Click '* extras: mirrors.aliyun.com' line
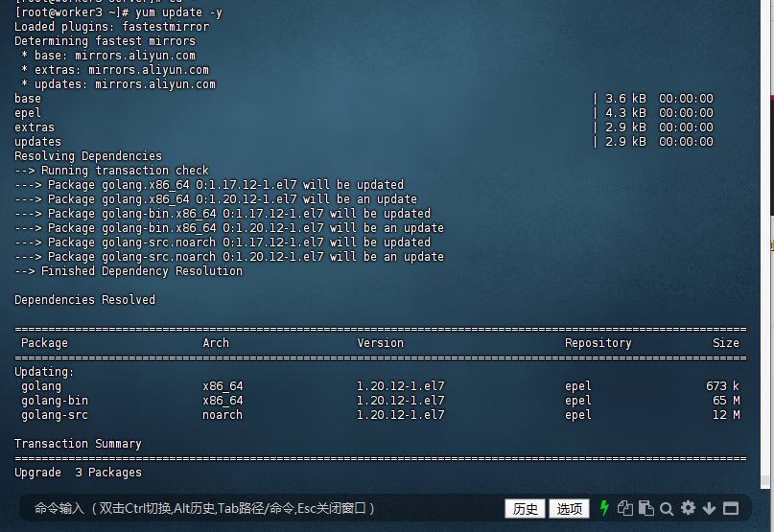 [x=115, y=70]
